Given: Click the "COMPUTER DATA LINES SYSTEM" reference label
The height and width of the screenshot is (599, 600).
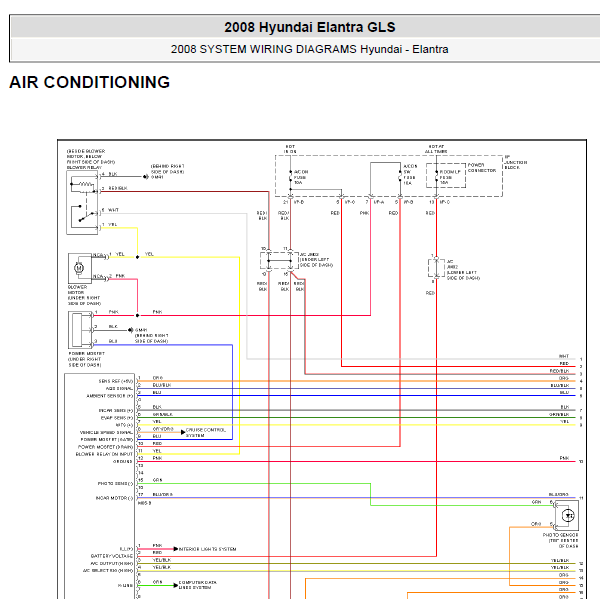Looking at the screenshot, I should (x=197, y=585).
